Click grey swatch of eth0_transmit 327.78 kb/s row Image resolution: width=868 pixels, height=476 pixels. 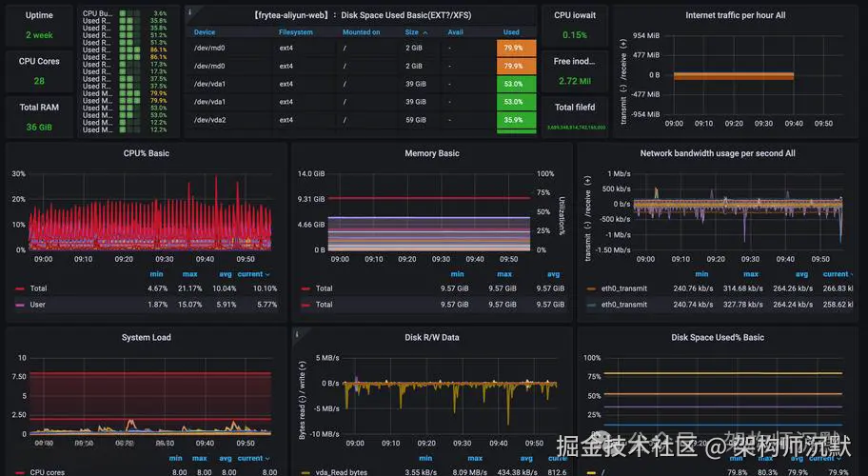click(x=592, y=305)
